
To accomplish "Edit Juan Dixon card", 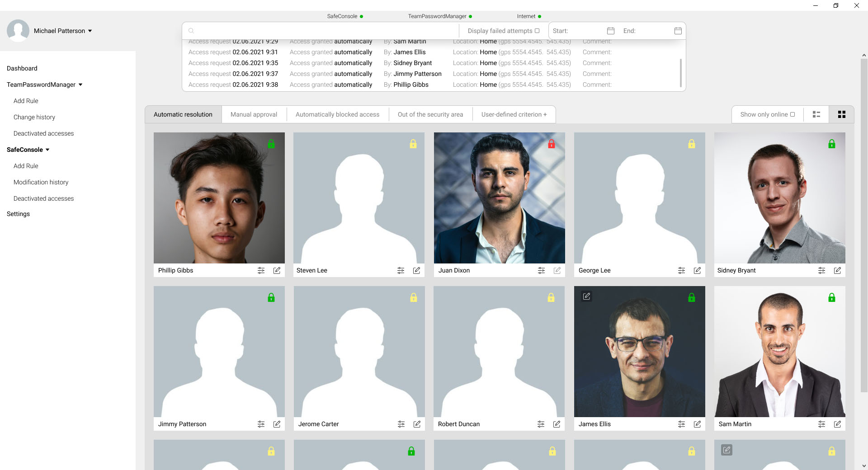I will click(557, 270).
